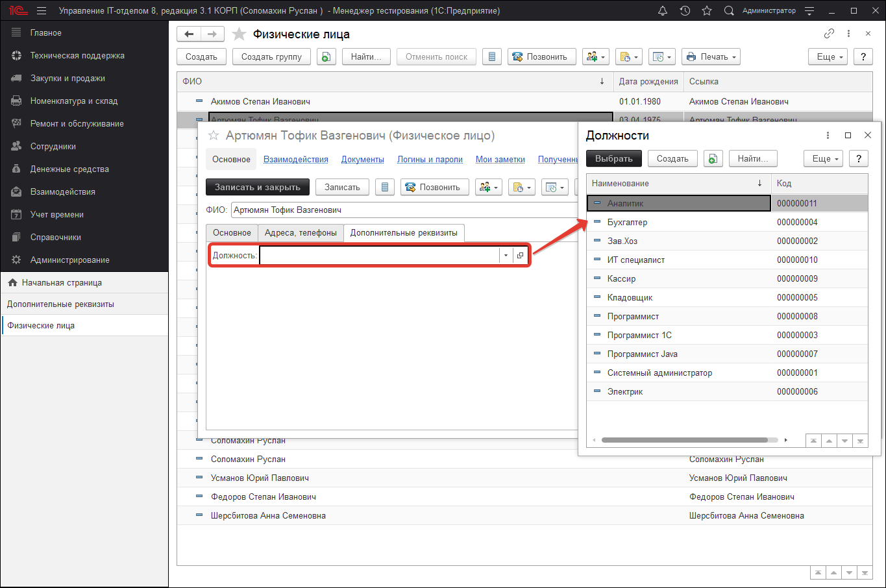Viewport: 886px width, 588px height.
Task: Click the copy link icon near page title
Action: pos(829,34)
